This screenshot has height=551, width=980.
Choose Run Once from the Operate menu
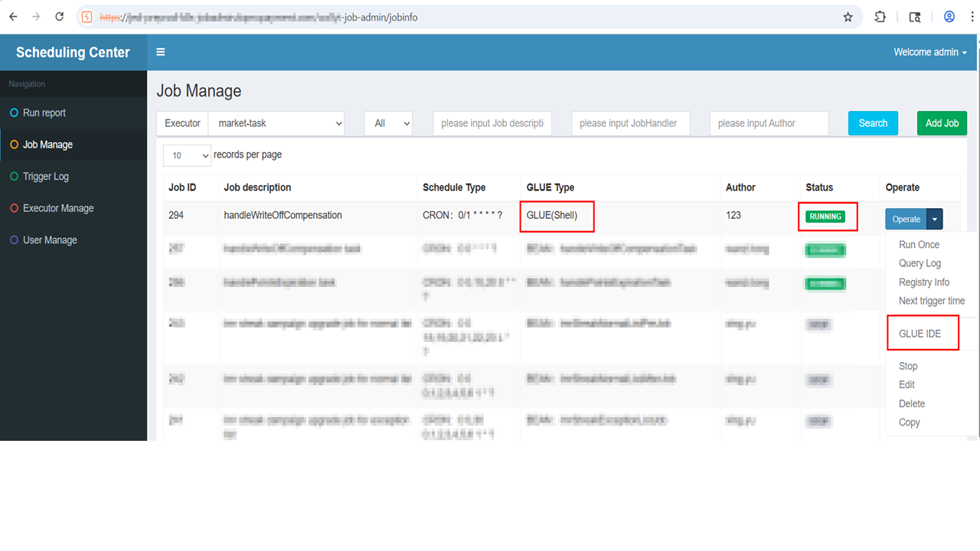click(919, 245)
